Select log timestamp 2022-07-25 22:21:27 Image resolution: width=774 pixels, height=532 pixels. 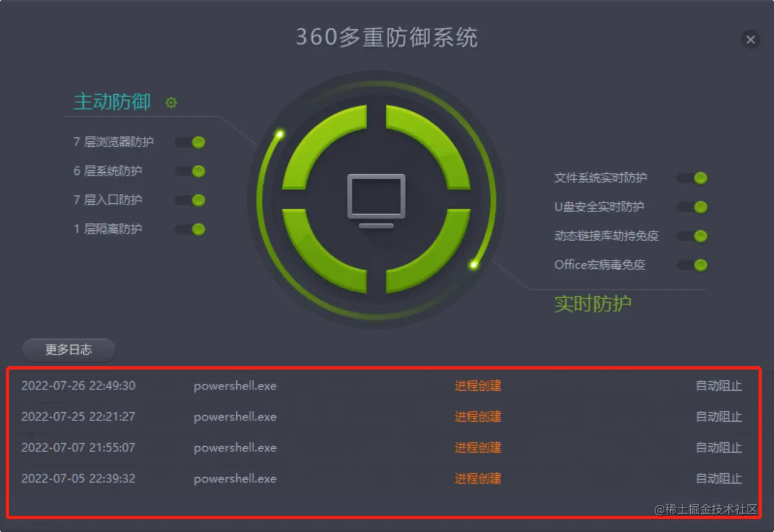79,417
